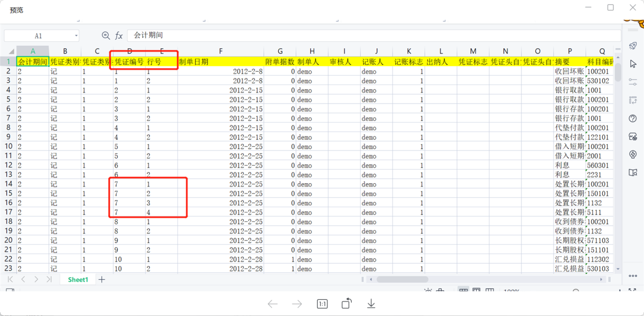Maximize the 预览 window
The height and width of the screenshot is (316, 644).
[x=610, y=8]
